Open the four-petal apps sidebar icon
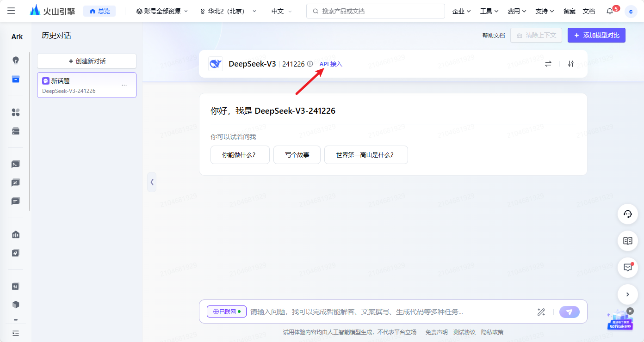Image resolution: width=644 pixels, height=342 pixels. click(16, 112)
